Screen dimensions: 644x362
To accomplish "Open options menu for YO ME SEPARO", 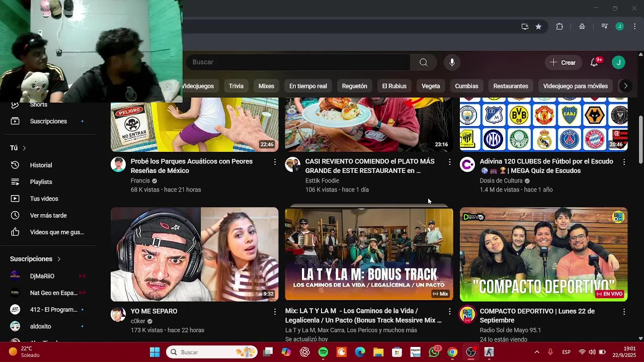I will pyautogui.click(x=275, y=312).
